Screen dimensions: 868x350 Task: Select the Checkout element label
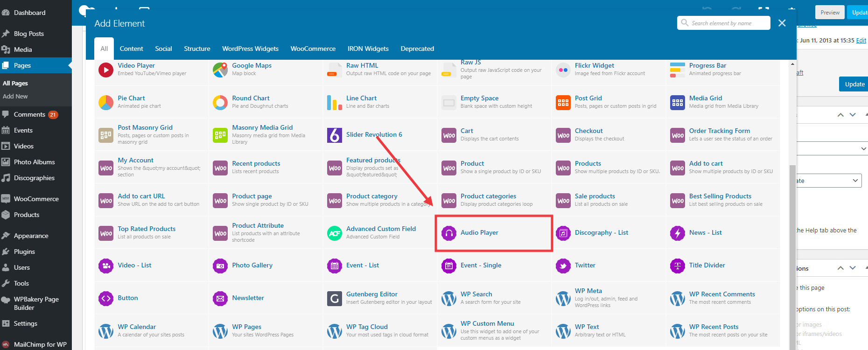pyautogui.click(x=588, y=131)
